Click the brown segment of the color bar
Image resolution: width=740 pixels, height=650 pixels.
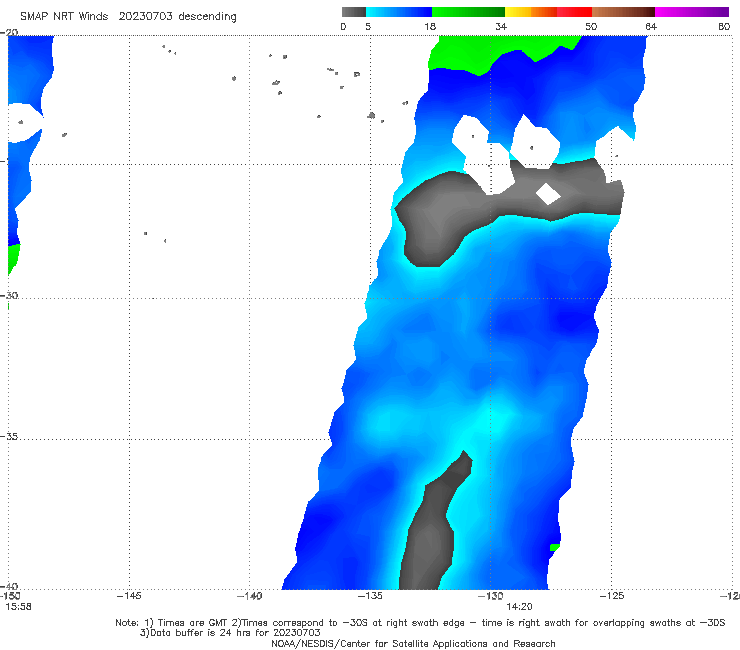point(623,12)
